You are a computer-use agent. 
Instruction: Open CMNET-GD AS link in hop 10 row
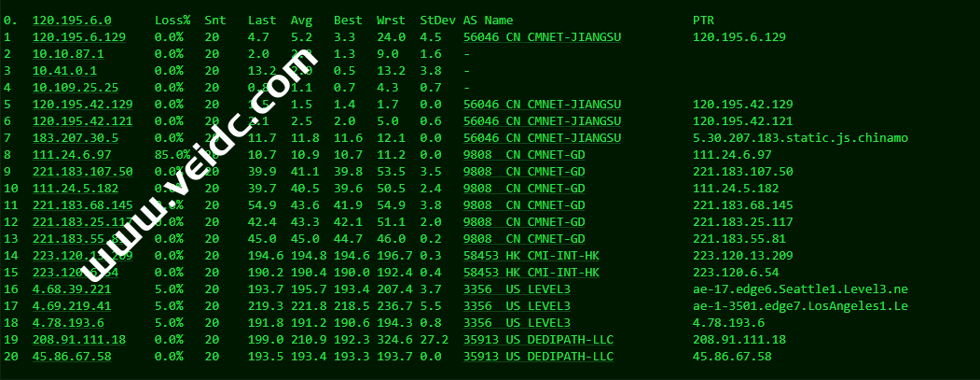(x=524, y=189)
